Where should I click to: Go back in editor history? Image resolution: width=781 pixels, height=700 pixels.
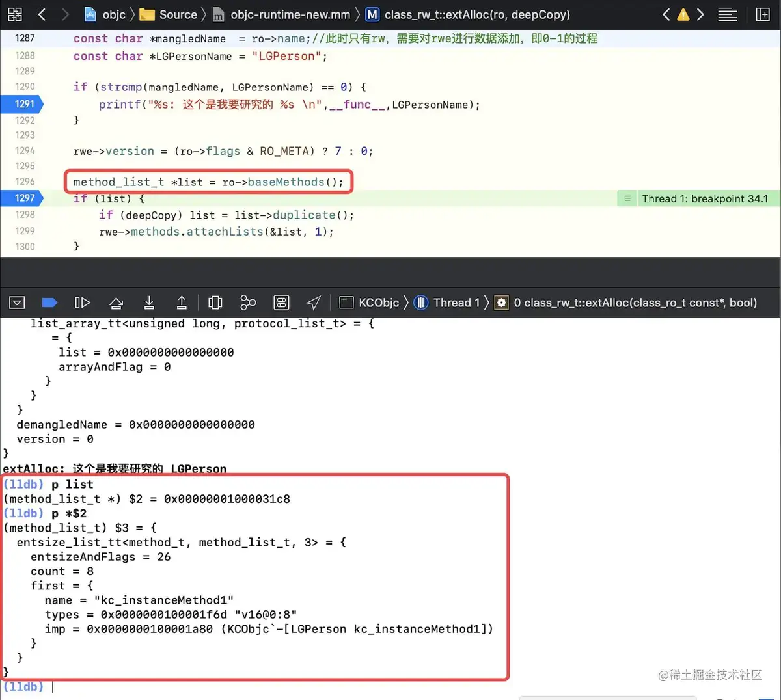(42, 14)
